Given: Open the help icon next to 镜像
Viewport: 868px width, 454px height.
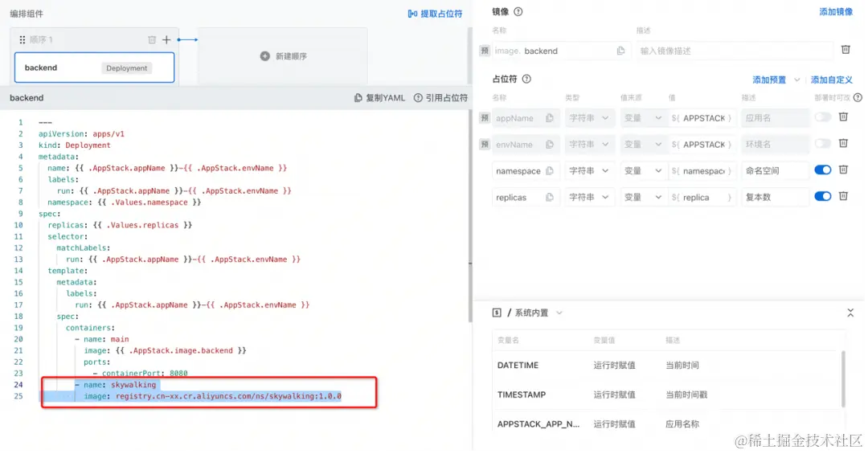Looking at the screenshot, I should [x=518, y=11].
